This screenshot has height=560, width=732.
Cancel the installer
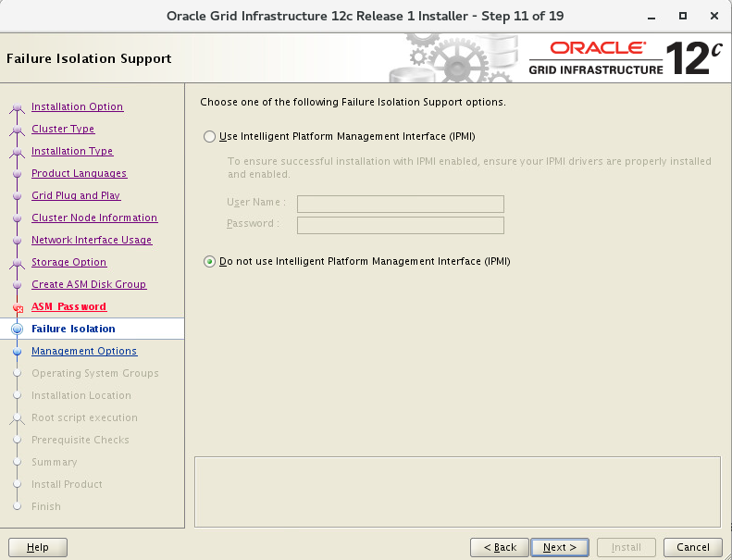[693, 547]
